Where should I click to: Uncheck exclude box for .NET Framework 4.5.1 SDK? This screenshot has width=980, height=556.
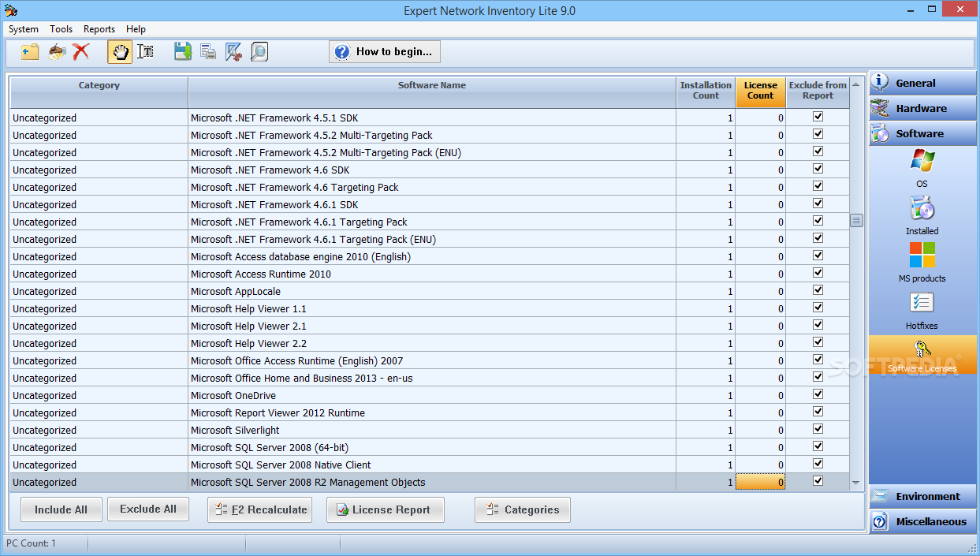(x=818, y=117)
